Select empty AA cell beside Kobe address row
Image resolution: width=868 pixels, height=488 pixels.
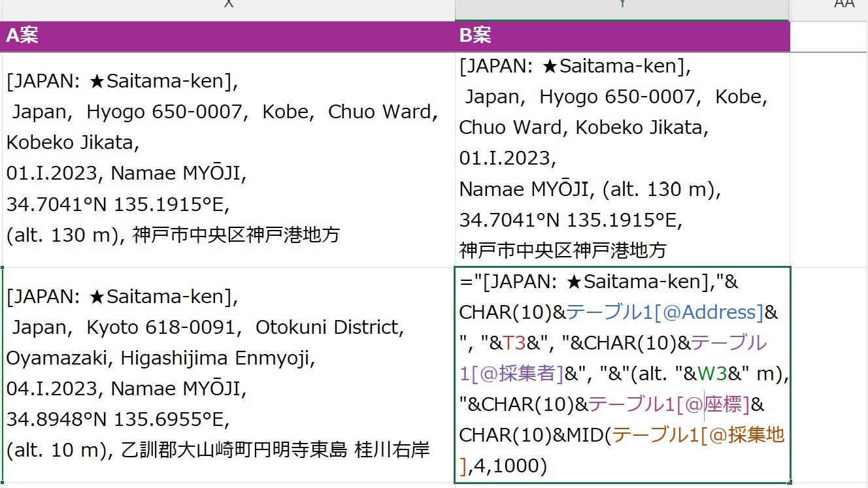coord(829,159)
